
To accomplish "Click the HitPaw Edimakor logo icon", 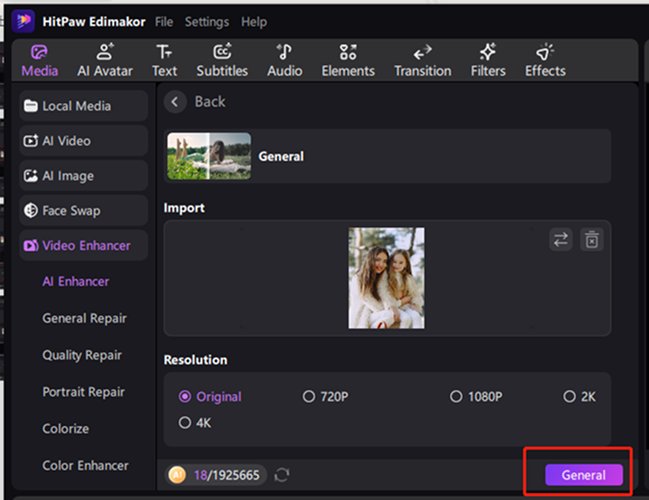I will click(23, 20).
